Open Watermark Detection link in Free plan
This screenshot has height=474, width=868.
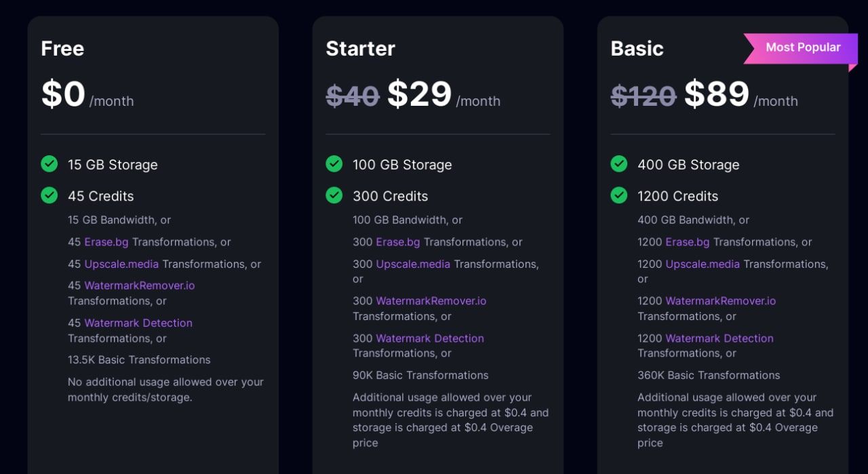(138, 323)
